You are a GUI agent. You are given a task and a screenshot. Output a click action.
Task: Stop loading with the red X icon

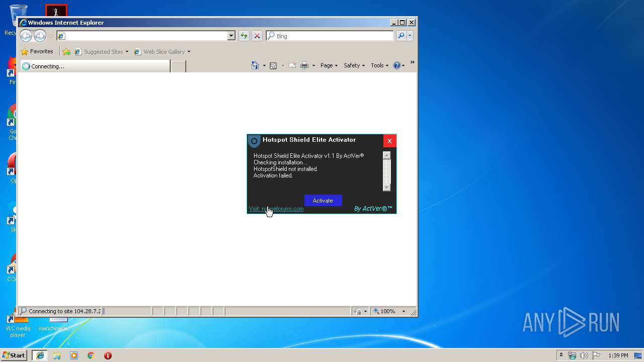click(257, 36)
